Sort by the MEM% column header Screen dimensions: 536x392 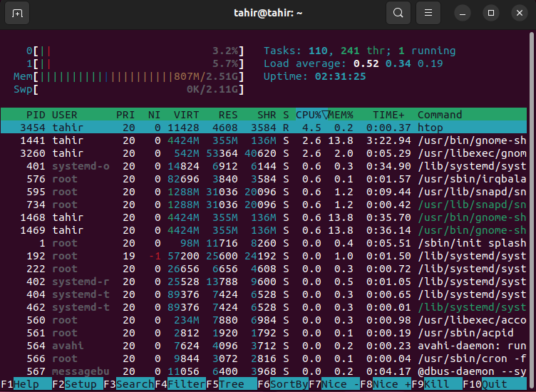[341, 115]
